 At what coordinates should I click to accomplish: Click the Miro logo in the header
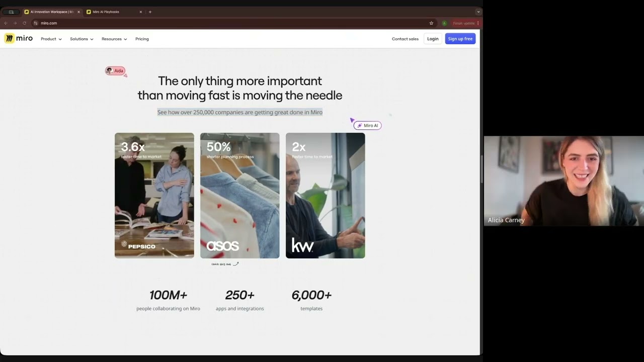(x=19, y=39)
